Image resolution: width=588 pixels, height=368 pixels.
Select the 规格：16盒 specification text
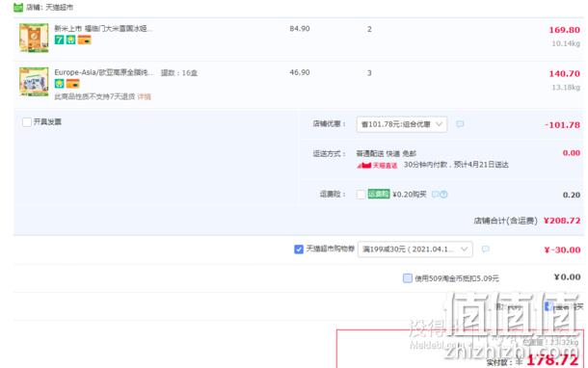(179, 72)
